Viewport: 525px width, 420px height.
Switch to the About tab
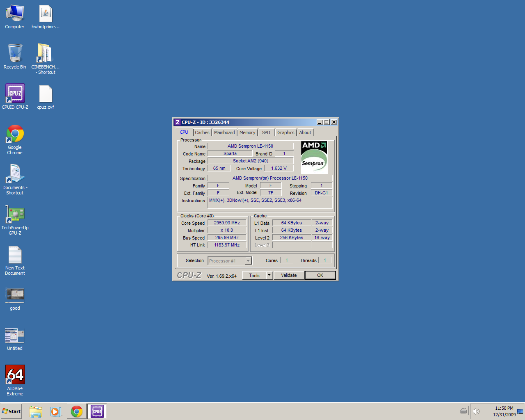tap(305, 132)
